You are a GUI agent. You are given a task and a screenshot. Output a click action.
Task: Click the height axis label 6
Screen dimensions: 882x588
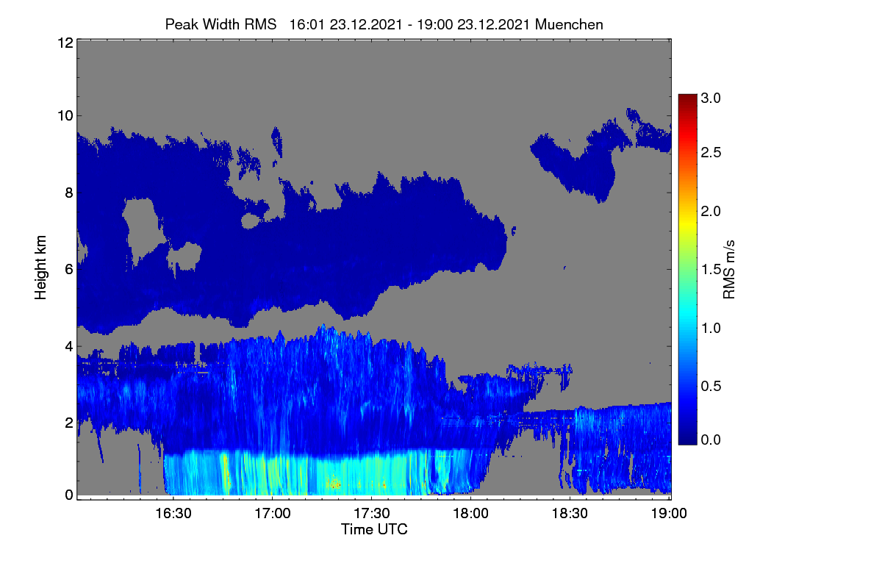(x=69, y=270)
